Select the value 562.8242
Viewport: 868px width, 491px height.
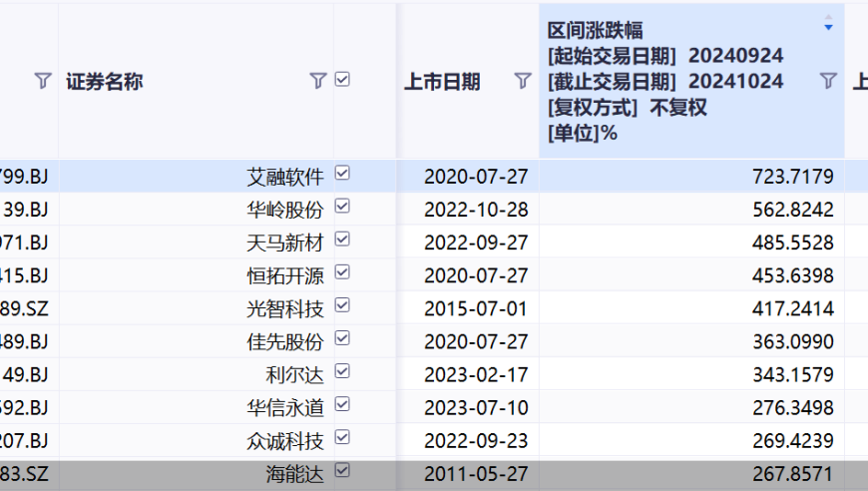click(793, 210)
